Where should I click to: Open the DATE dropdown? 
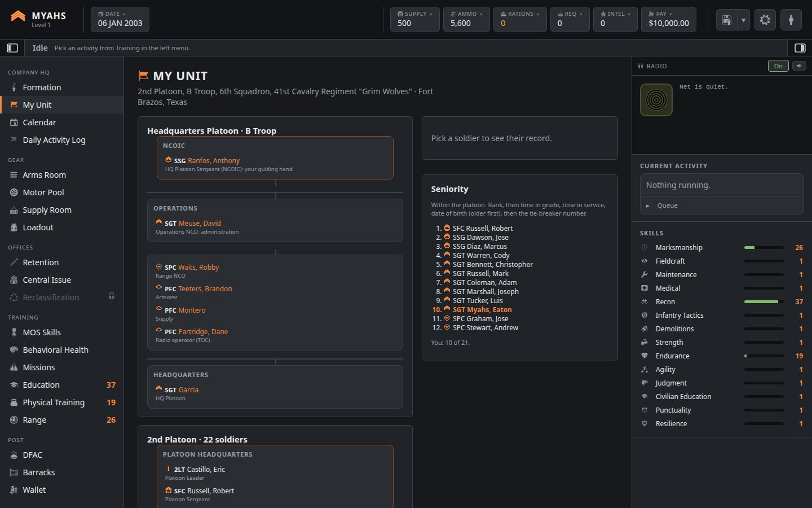pos(120,19)
